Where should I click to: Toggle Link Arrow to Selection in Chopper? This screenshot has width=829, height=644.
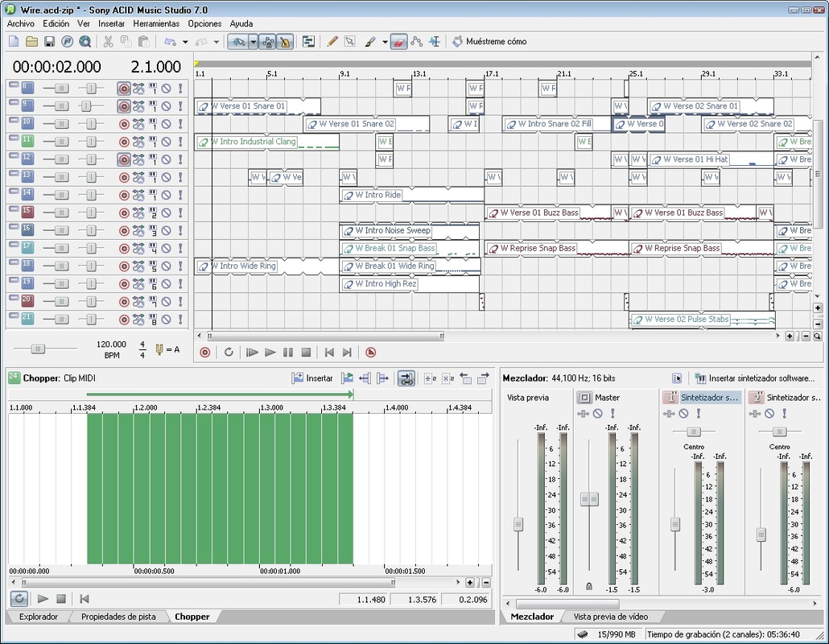(x=406, y=378)
